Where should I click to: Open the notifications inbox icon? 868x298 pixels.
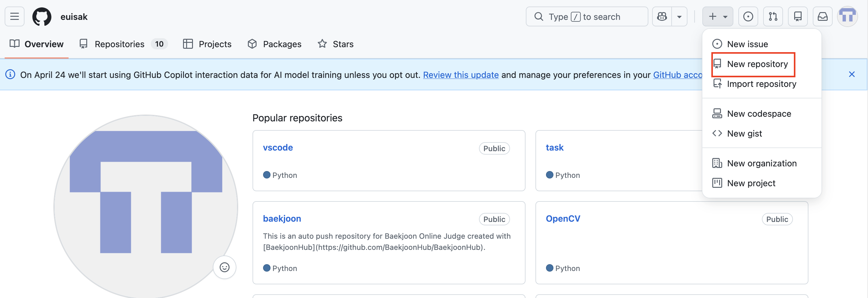[x=822, y=16]
